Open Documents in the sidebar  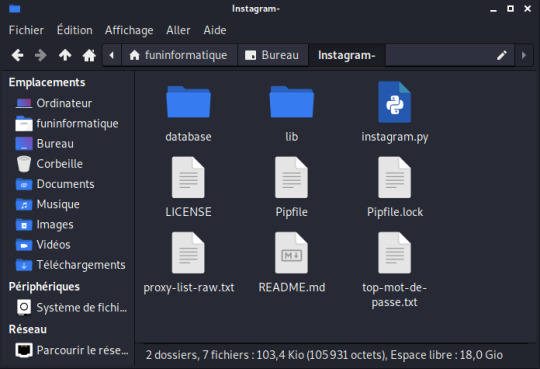(68, 184)
